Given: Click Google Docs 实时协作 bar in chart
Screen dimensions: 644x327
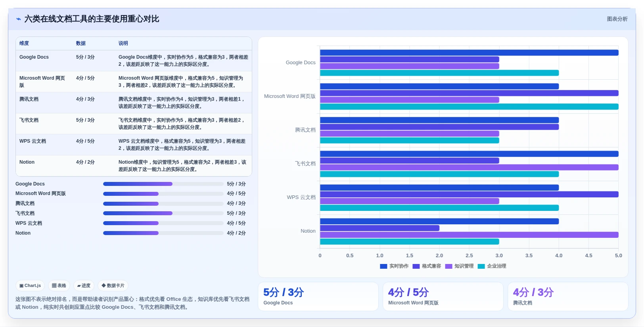Looking at the screenshot, I should [x=469, y=53].
